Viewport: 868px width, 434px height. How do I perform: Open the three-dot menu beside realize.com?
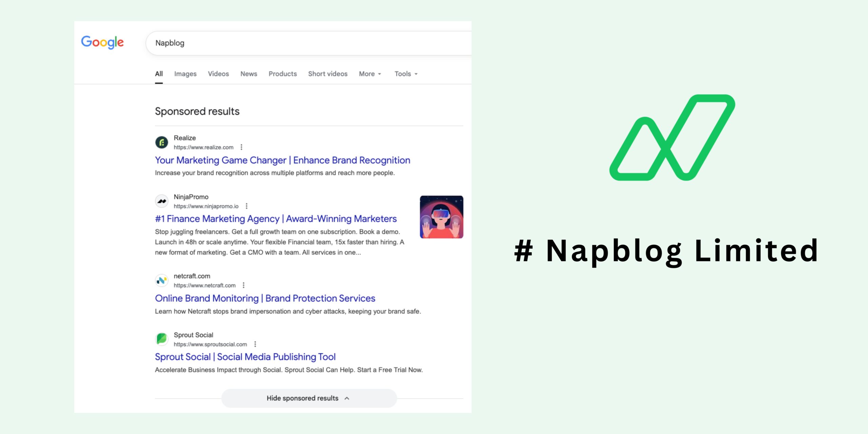242,147
